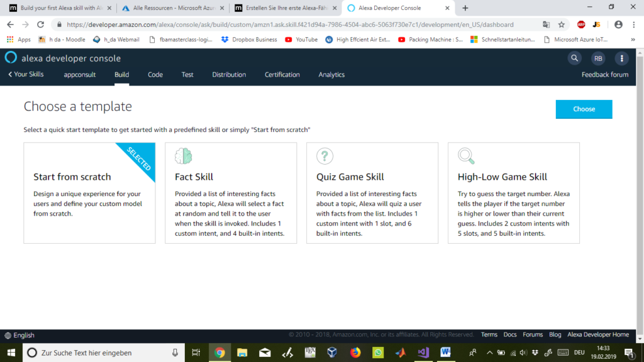This screenshot has width=644, height=362.
Task: Open the h_da Webmail bookmark
Action: pyautogui.click(x=116, y=40)
